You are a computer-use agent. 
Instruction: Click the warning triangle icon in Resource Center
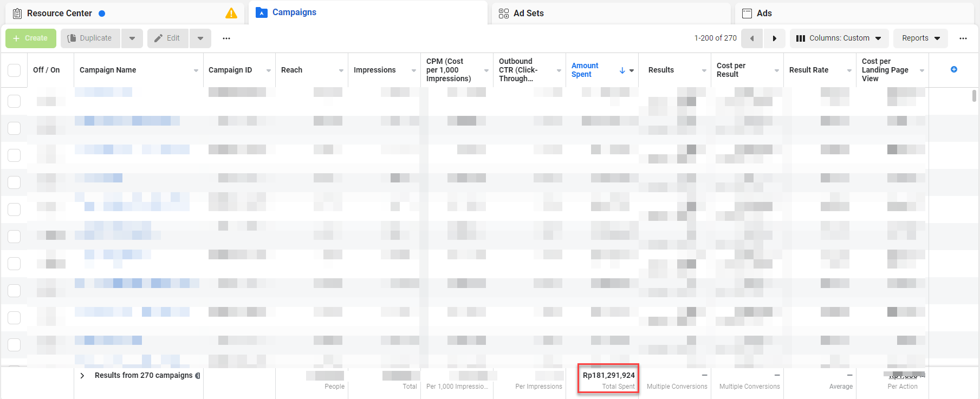pos(231,14)
